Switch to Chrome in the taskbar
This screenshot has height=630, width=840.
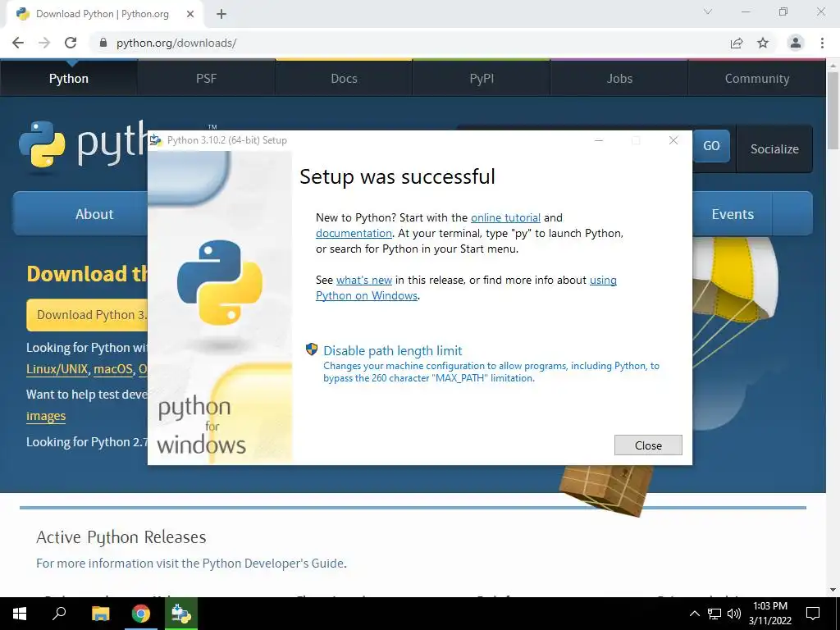[x=141, y=614]
